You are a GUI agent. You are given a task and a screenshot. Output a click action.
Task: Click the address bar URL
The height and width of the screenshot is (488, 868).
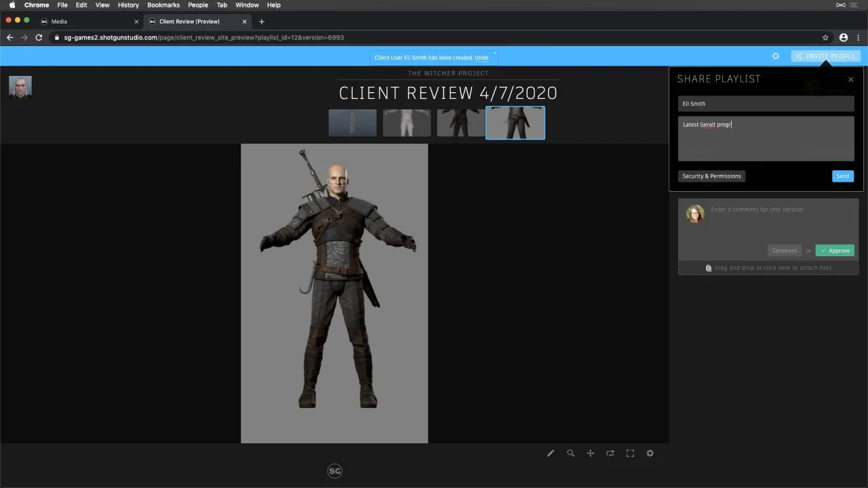pyautogui.click(x=203, y=38)
